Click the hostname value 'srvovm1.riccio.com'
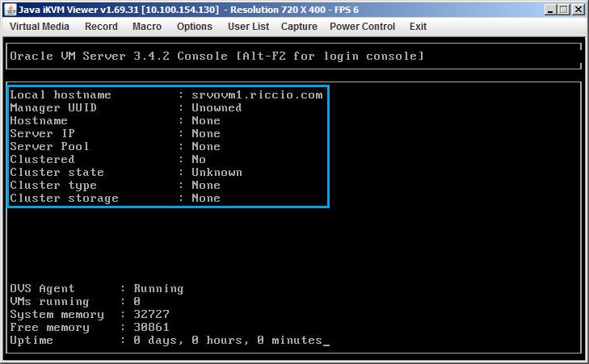This screenshot has height=364, width=589. 257,94
